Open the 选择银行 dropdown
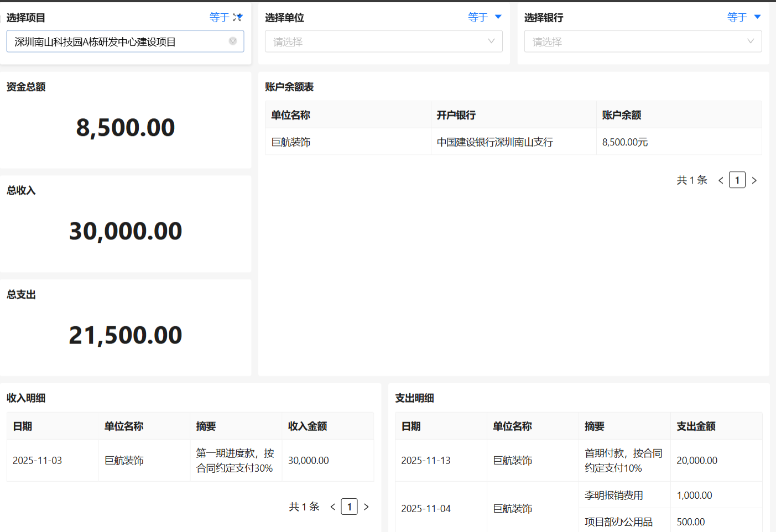776x532 pixels. [x=643, y=41]
